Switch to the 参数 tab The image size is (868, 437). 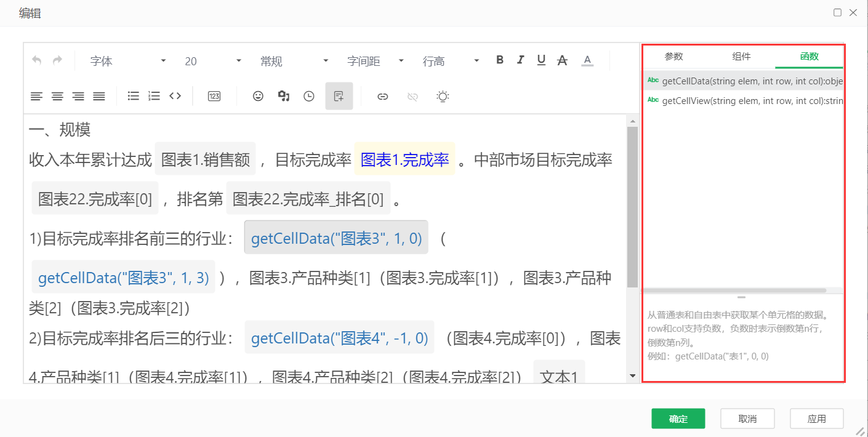click(674, 56)
